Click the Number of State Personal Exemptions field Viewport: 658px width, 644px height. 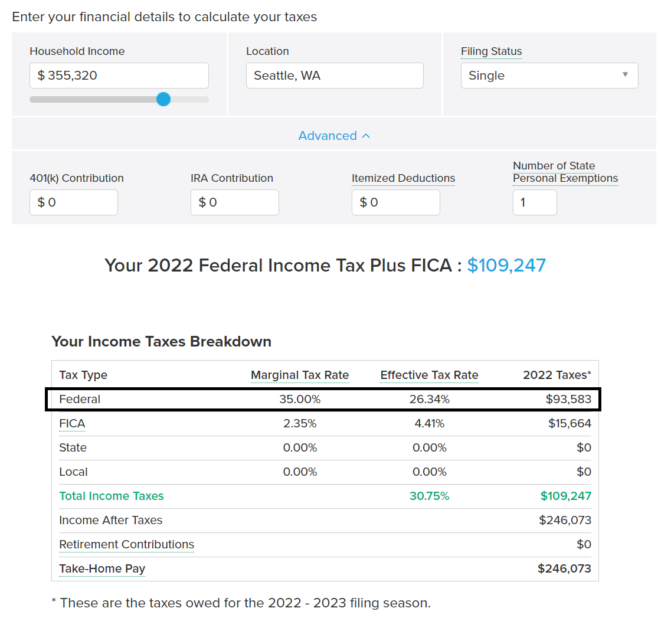point(535,202)
